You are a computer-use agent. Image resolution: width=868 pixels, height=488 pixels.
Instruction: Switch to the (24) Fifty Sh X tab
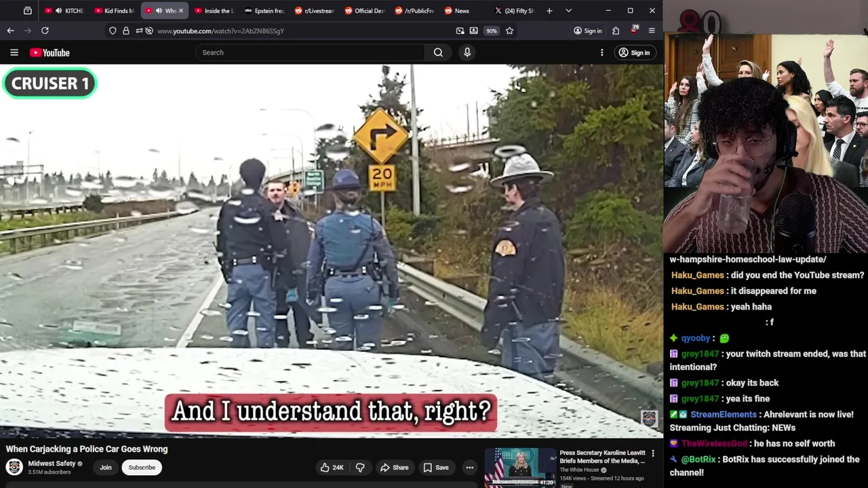coord(515,11)
